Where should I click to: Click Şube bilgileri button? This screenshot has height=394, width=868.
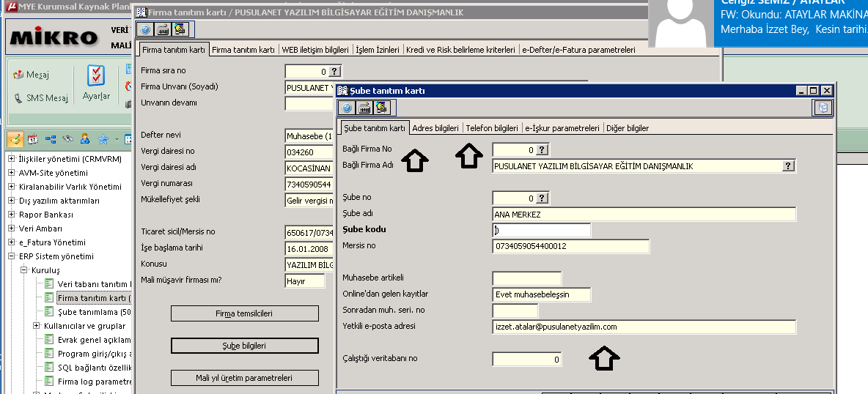[244, 346]
